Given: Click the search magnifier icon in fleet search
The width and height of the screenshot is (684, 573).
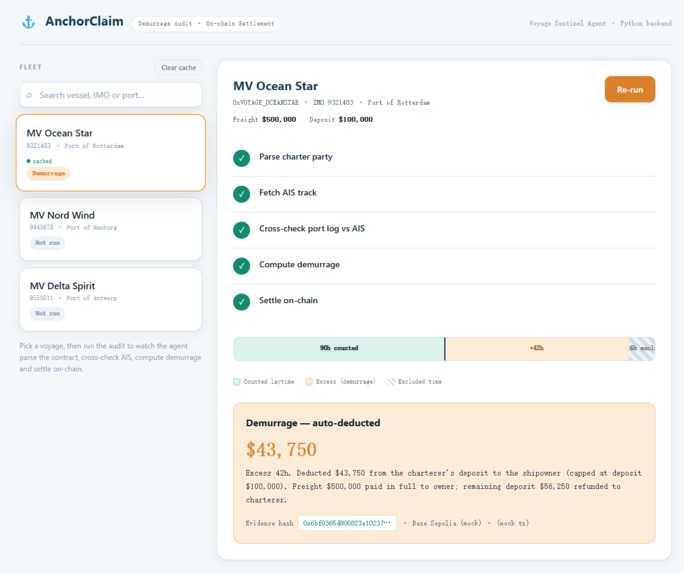Looking at the screenshot, I should (29, 95).
